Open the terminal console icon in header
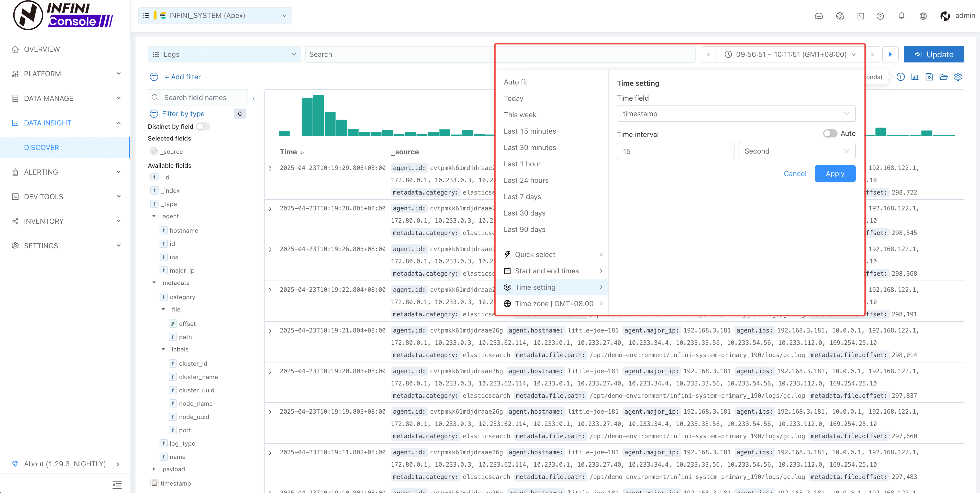The image size is (980, 493). pyautogui.click(x=861, y=16)
